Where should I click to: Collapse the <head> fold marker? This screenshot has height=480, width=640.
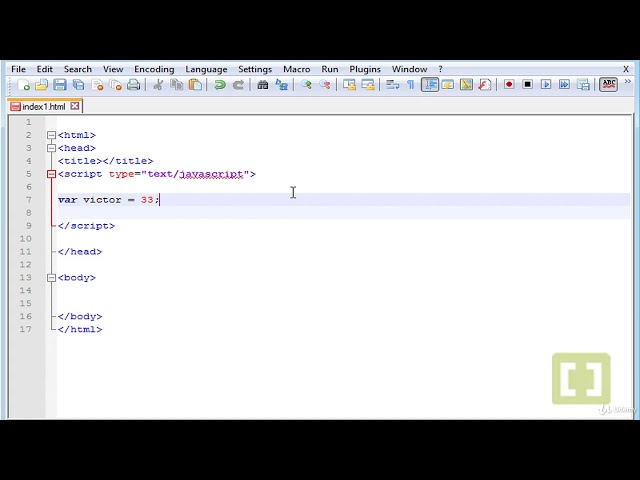tap(51, 148)
